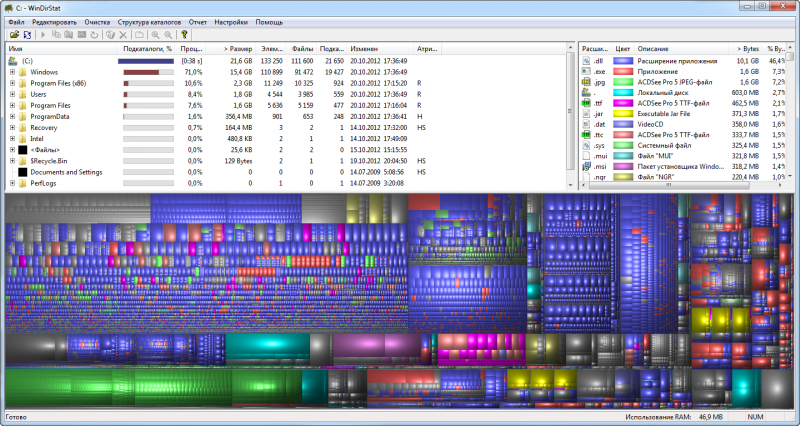Click the delete to recycle bin icon

pos(110,35)
